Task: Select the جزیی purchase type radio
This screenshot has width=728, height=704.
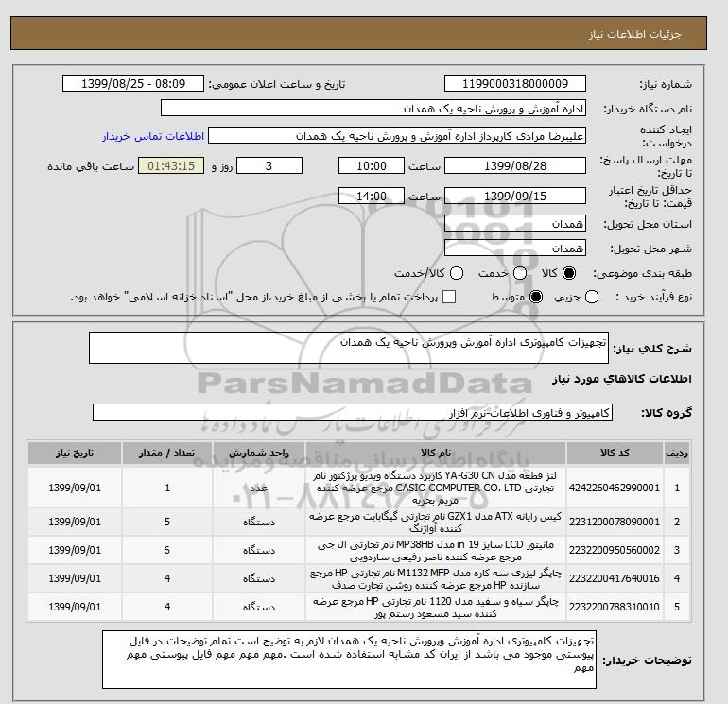Action: [x=592, y=297]
